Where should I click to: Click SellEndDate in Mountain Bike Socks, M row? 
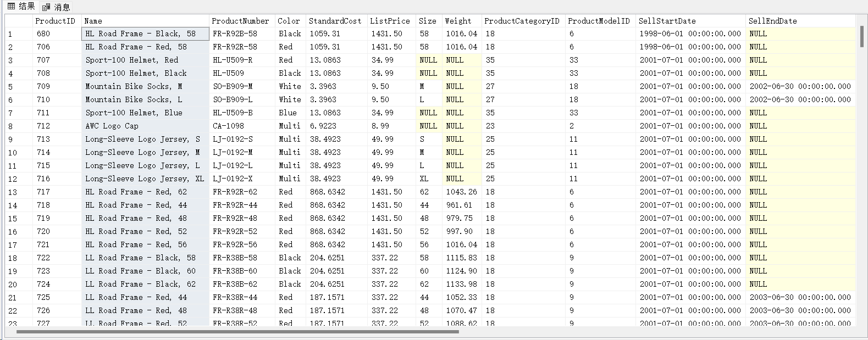(800, 86)
